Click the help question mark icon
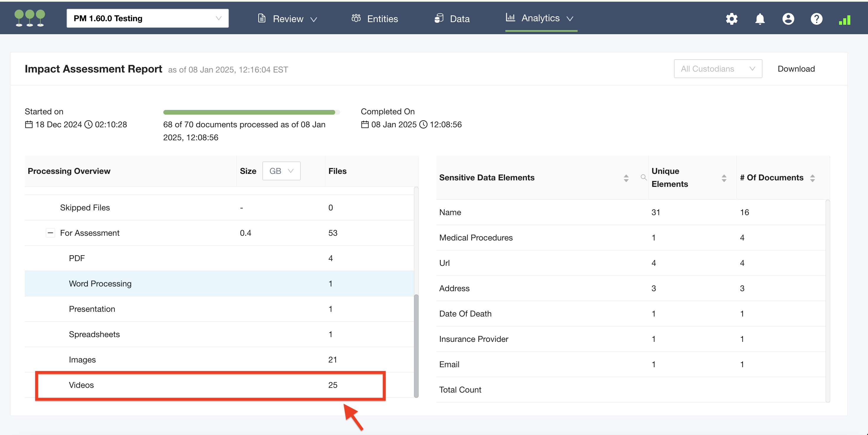868x435 pixels. 816,19
